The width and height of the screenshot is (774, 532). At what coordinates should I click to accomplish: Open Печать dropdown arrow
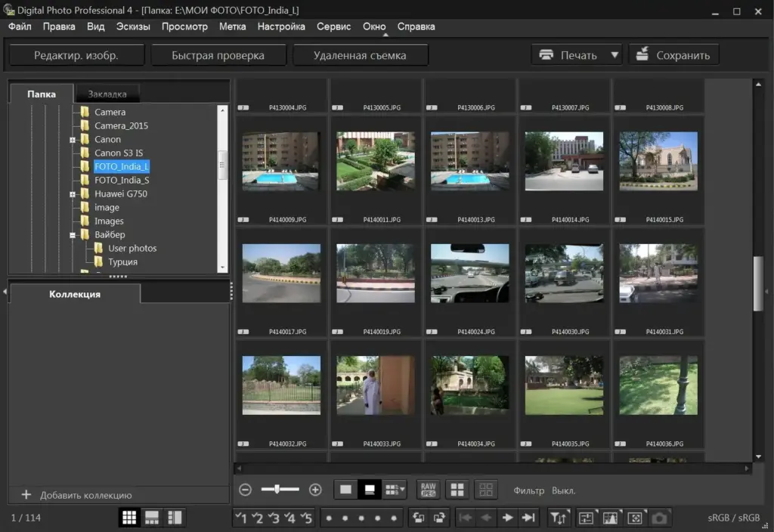pos(615,54)
